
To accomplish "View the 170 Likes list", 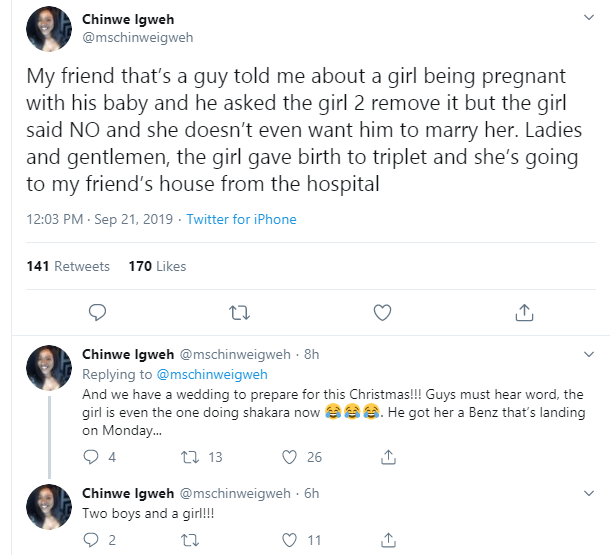I will [157, 266].
